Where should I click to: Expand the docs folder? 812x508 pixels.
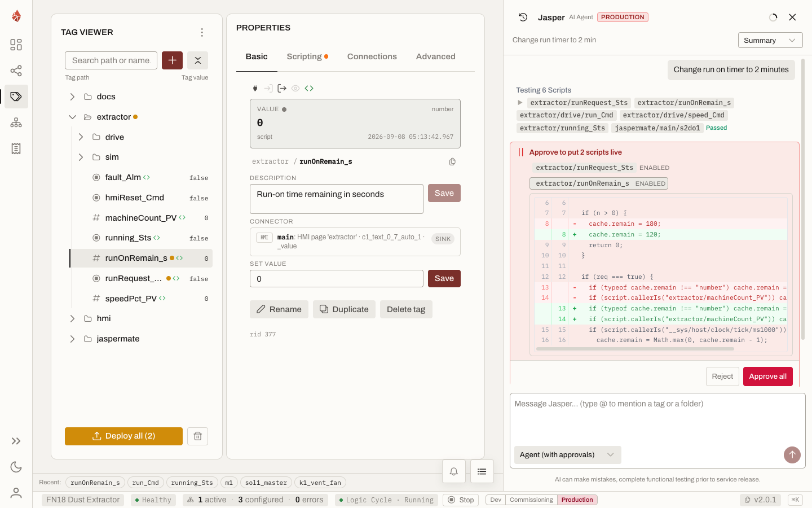pyautogui.click(x=72, y=97)
